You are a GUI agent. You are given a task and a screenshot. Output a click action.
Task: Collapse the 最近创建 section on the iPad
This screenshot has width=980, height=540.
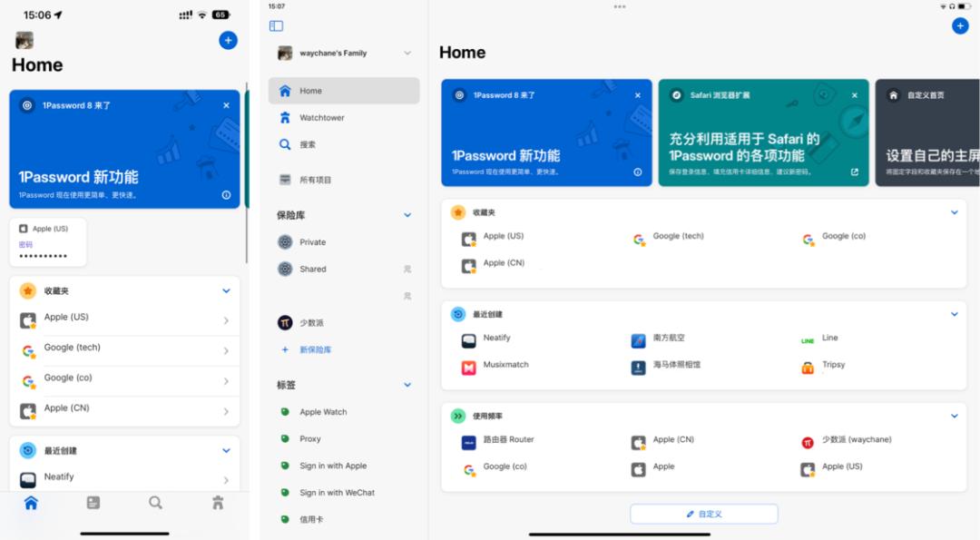[x=955, y=314]
